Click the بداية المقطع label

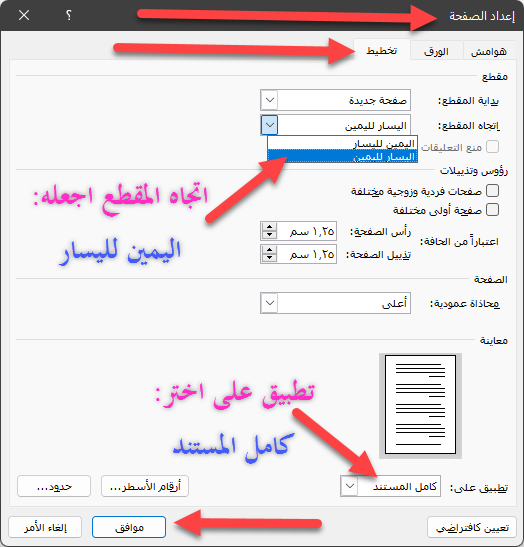point(468,100)
